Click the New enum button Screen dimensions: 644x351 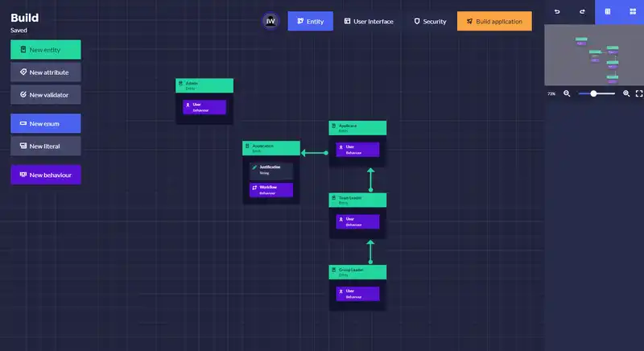pos(46,124)
